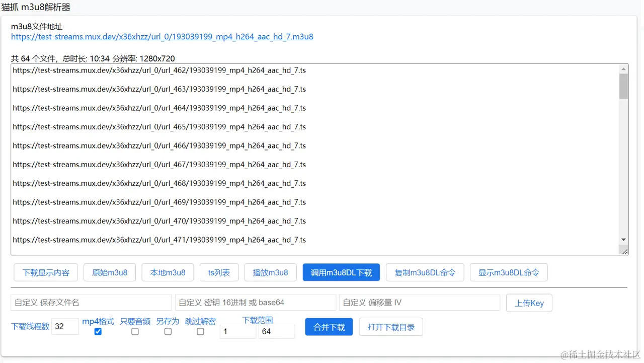This screenshot has height=363, width=644.
Task: Click the url_464 ts file line
Action: [159, 108]
